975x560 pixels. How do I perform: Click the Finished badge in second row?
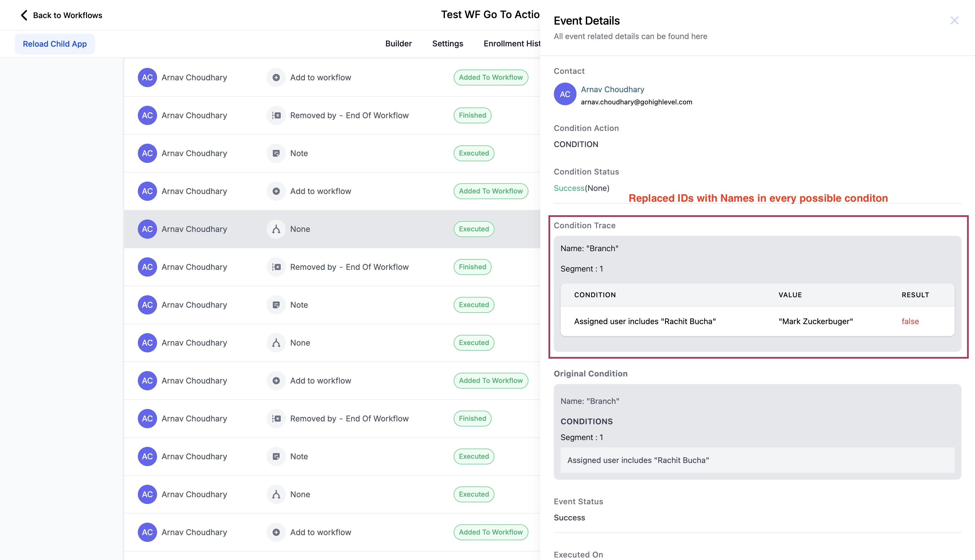(x=472, y=115)
